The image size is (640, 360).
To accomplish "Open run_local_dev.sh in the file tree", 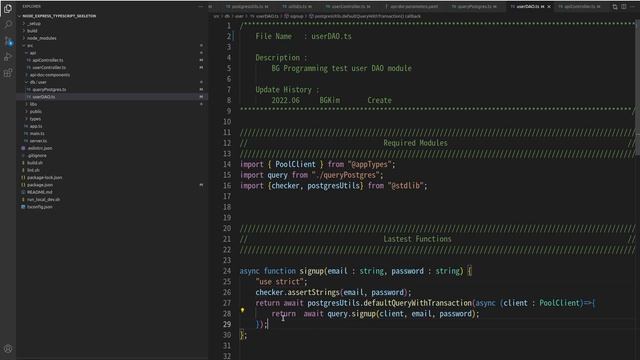I will [x=43, y=200].
